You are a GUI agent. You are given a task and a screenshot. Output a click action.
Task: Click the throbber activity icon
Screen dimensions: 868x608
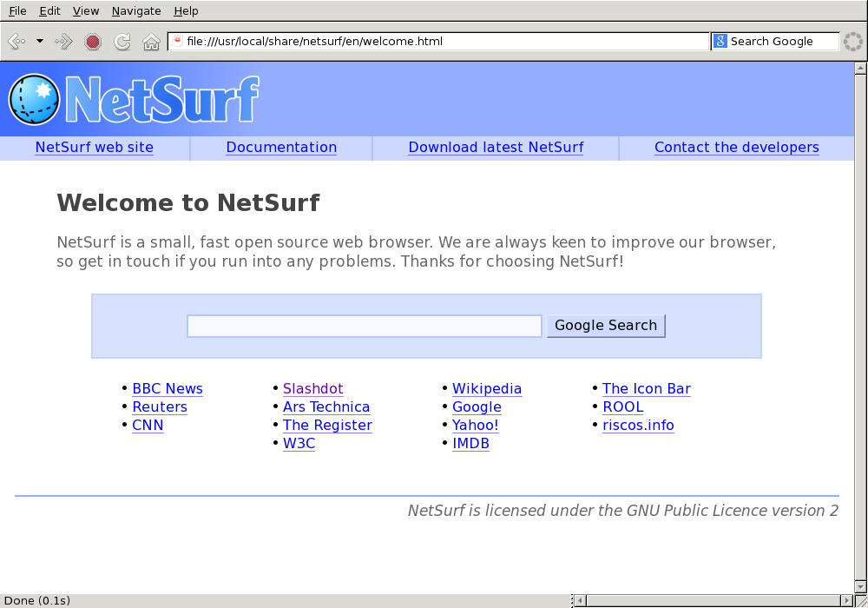click(x=852, y=41)
